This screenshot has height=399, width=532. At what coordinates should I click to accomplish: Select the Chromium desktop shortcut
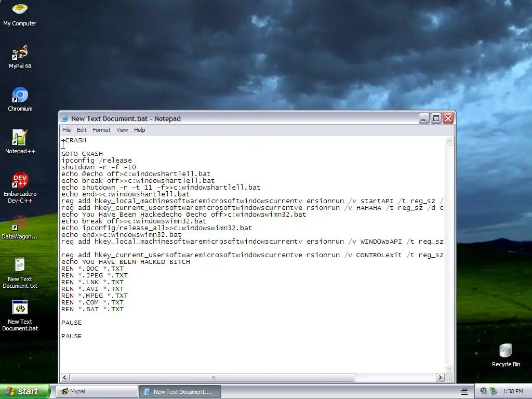(x=20, y=99)
